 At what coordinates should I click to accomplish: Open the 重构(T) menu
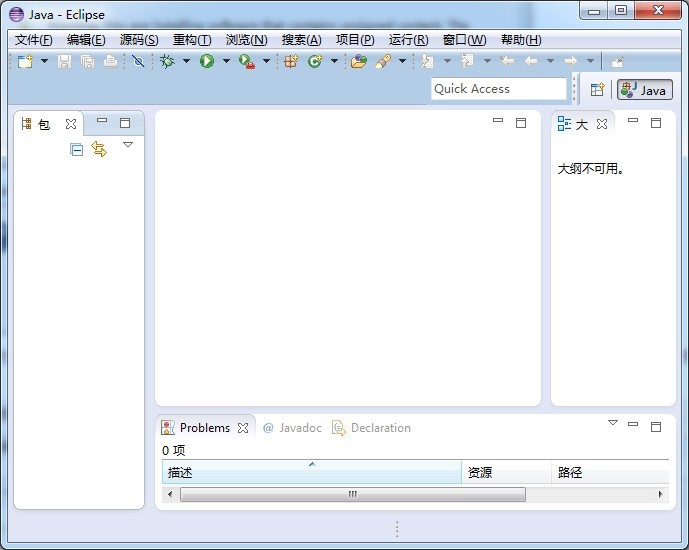pyautogui.click(x=192, y=40)
